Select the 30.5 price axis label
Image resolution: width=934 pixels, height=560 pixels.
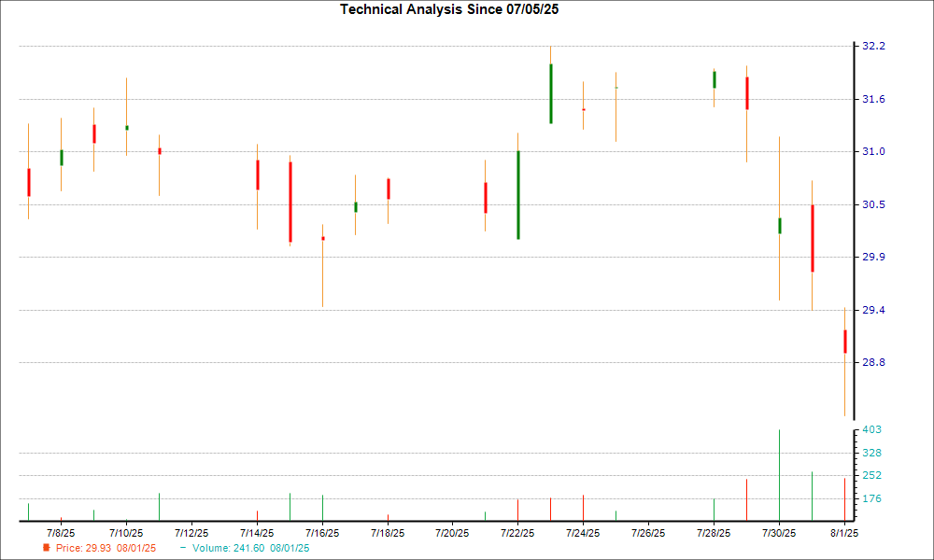tap(874, 204)
